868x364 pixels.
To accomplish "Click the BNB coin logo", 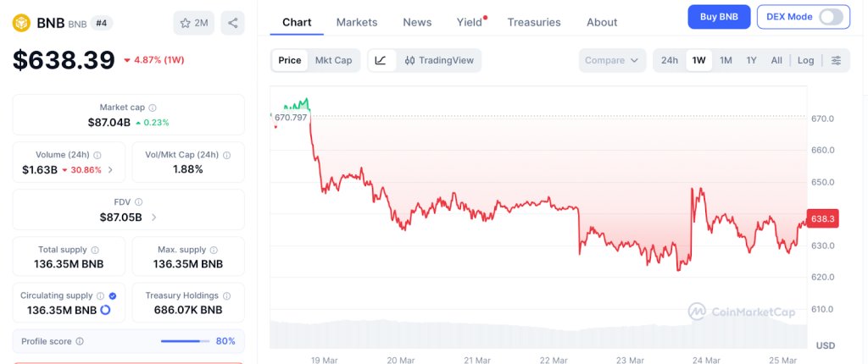I will 21,22.
